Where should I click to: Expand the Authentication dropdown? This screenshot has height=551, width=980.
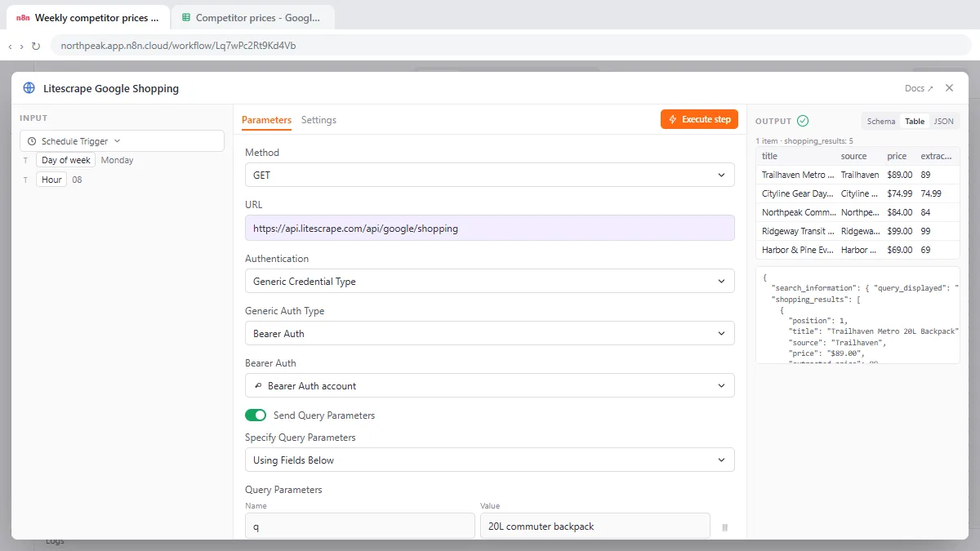490,282
